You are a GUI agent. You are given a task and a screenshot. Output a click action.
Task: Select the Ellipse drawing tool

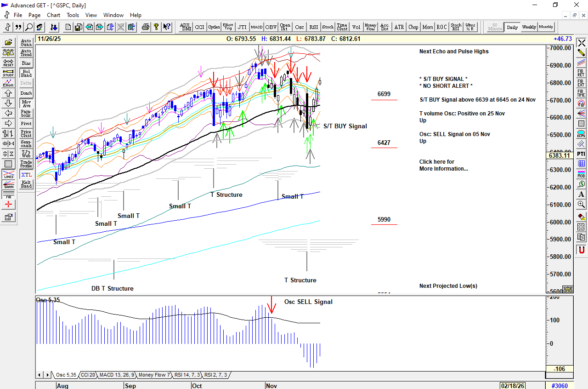(581, 134)
